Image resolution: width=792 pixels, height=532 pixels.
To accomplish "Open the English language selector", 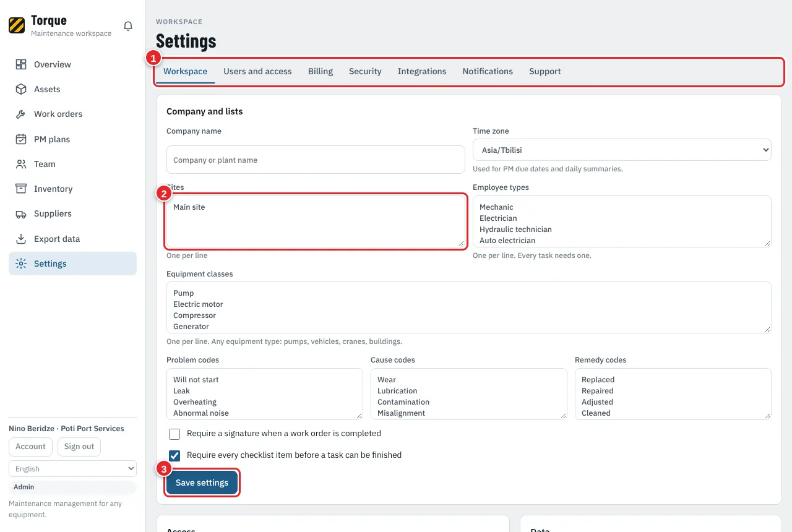I will point(72,468).
